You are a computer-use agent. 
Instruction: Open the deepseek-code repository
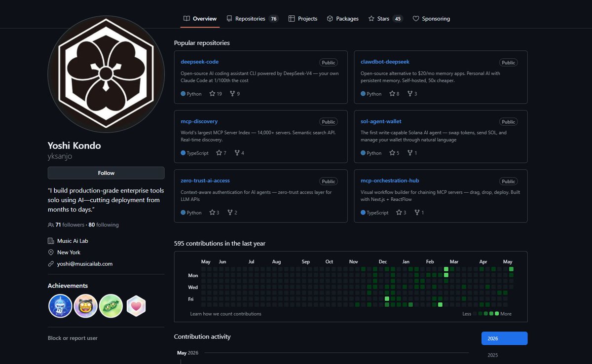[x=199, y=62]
